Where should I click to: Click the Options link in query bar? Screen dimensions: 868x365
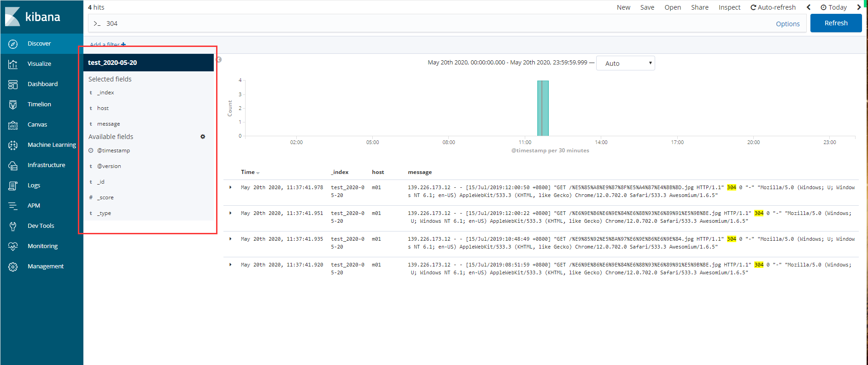click(787, 24)
